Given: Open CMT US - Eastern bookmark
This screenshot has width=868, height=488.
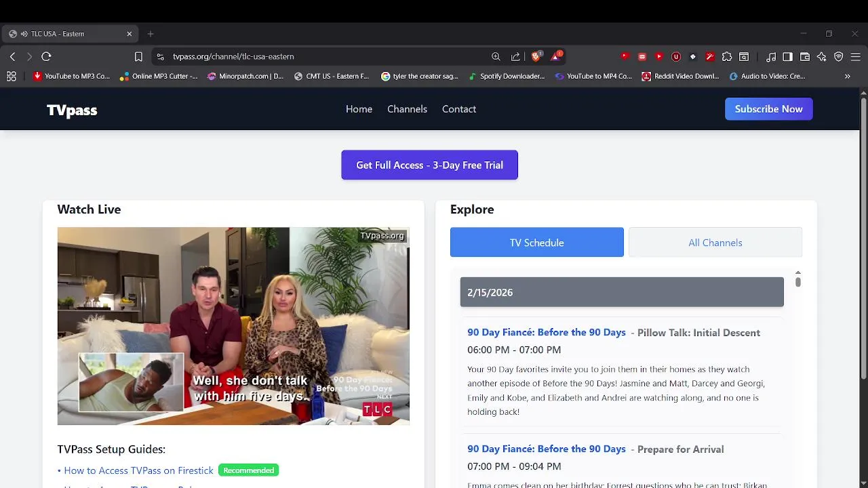Looking at the screenshot, I should [332, 77].
